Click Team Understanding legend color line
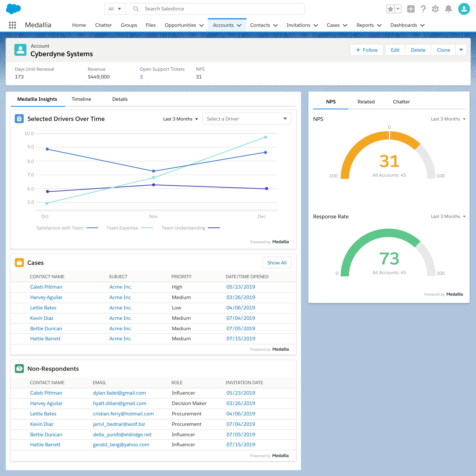476x476 pixels. pyautogui.click(x=214, y=228)
